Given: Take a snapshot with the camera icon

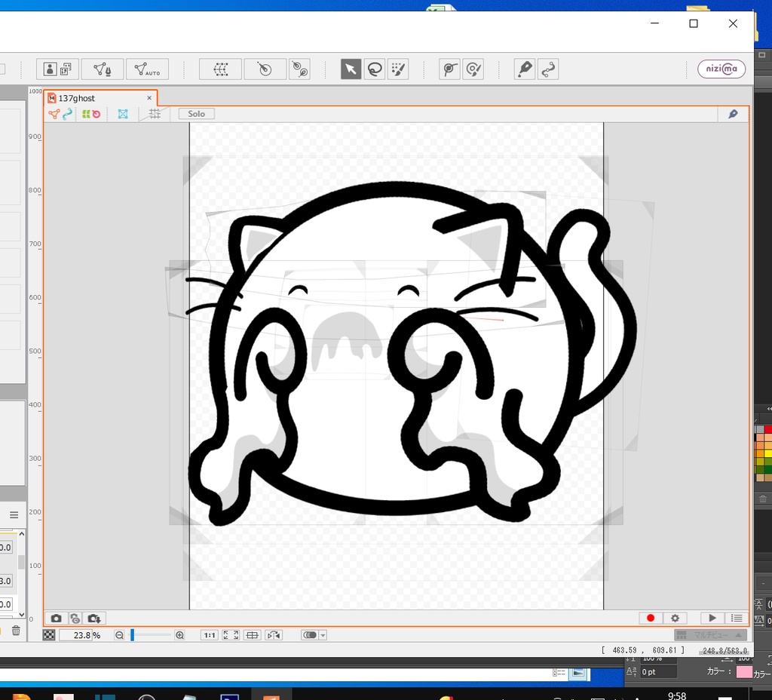Looking at the screenshot, I should click(56, 619).
